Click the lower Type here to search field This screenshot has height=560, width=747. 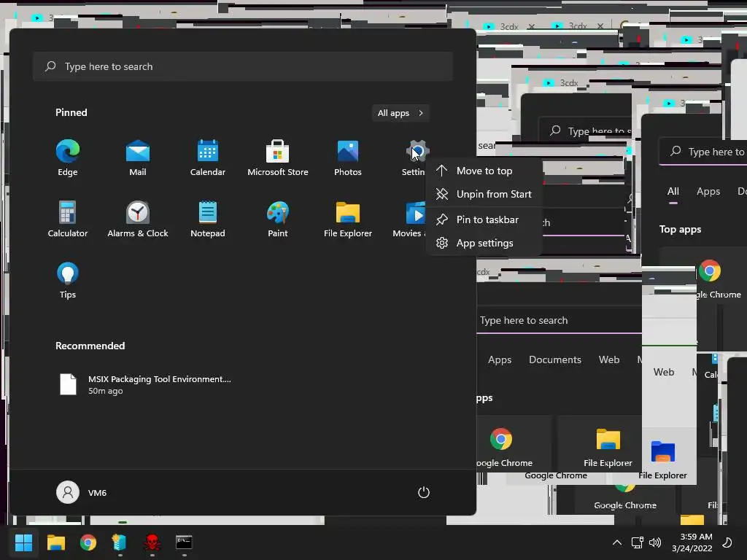coord(560,321)
